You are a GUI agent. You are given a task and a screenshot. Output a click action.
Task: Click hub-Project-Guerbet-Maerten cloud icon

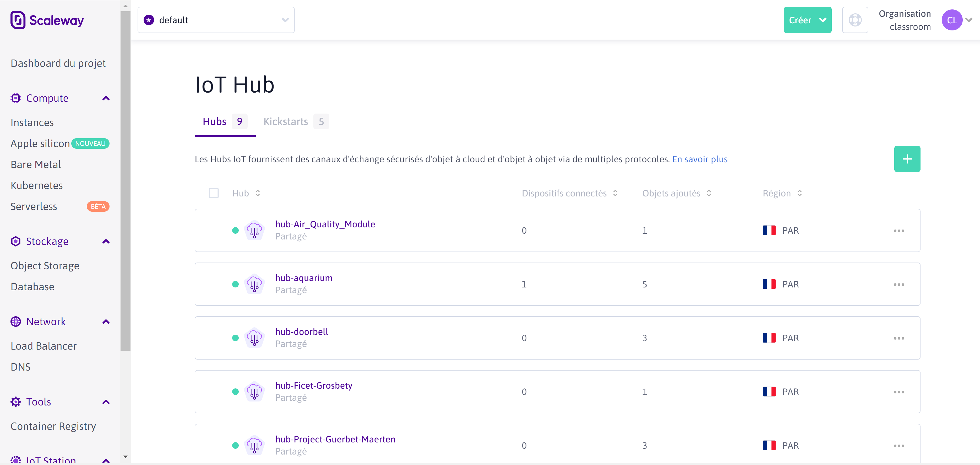(x=254, y=445)
